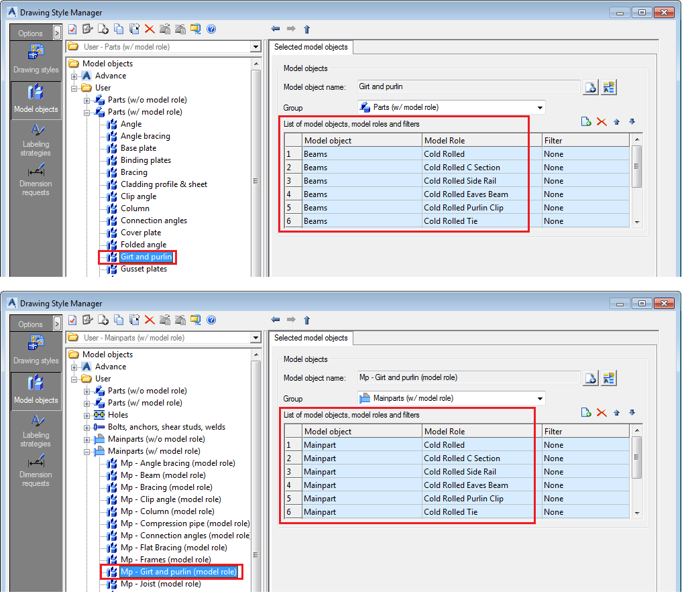Click the copy pages icon in Parts window toolbar

coord(119,29)
